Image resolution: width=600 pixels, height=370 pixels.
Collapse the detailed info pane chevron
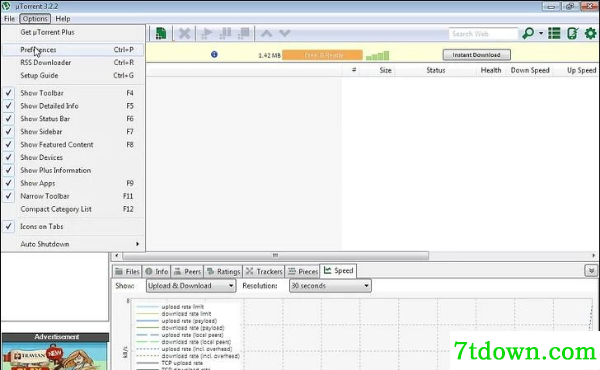coord(591,271)
